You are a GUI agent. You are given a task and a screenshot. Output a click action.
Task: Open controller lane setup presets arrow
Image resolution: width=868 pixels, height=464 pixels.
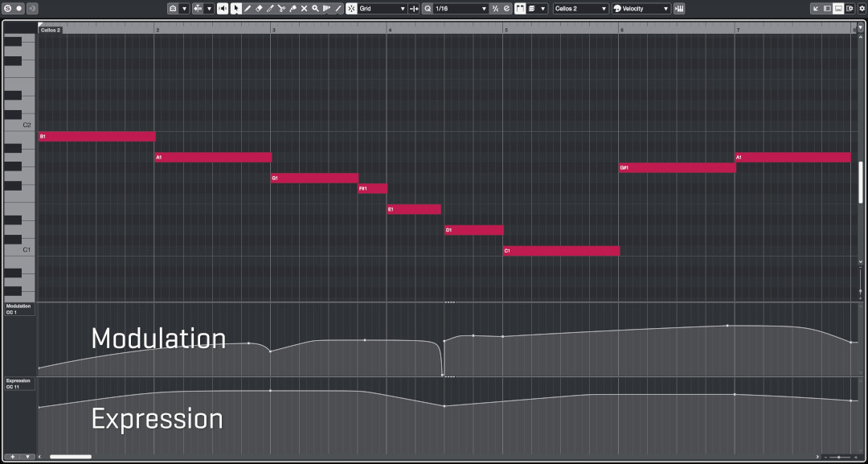28,457
